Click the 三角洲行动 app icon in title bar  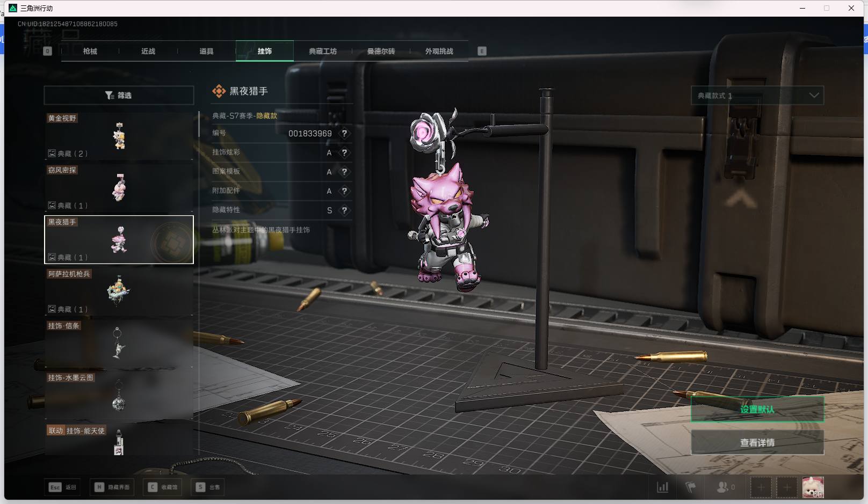[x=13, y=8]
